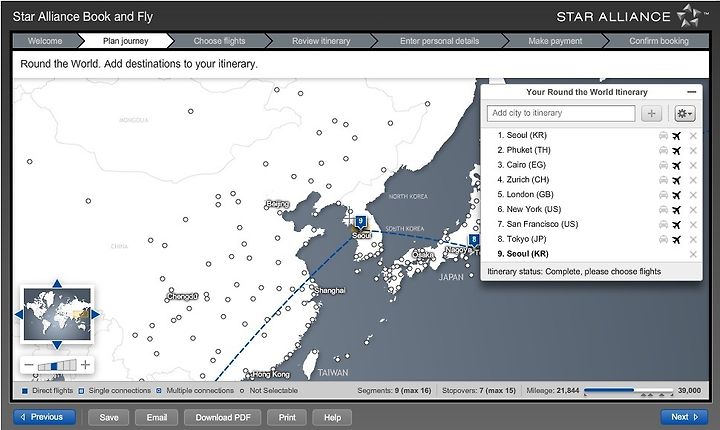
Task: Select surface travel for Phuket (TH)
Action: coord(663,150)
